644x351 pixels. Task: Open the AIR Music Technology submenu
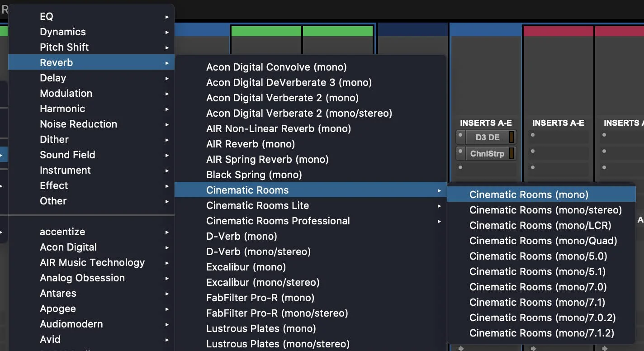tap(91, 262)
